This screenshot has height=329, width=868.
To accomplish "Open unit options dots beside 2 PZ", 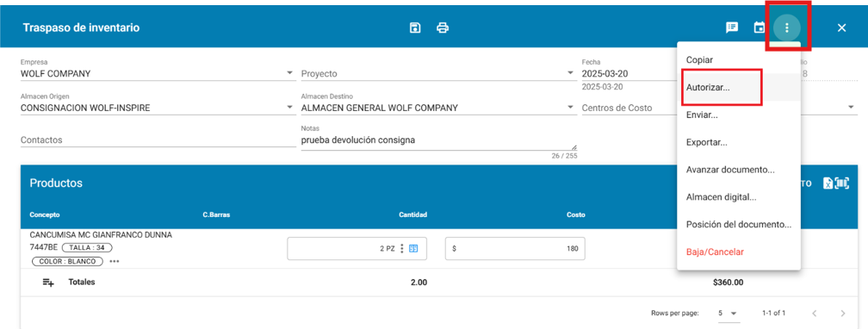I will pos(402,249).
